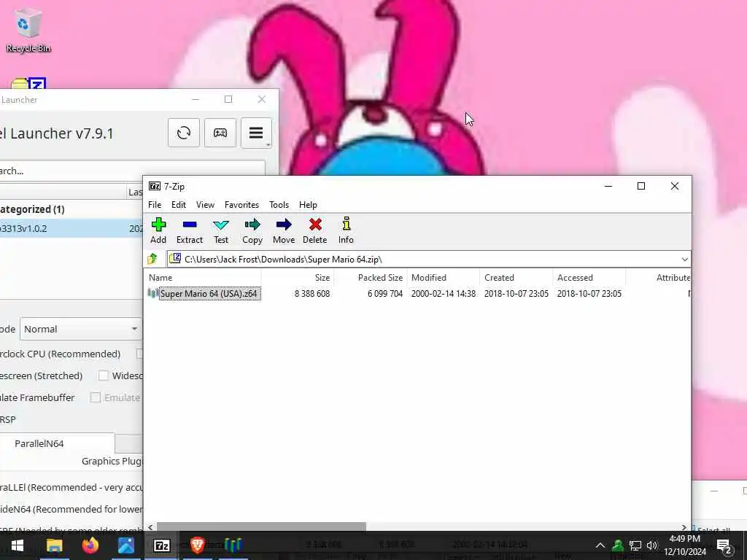Open the Help menu in 7-Zip

click(x=309, y=205)
